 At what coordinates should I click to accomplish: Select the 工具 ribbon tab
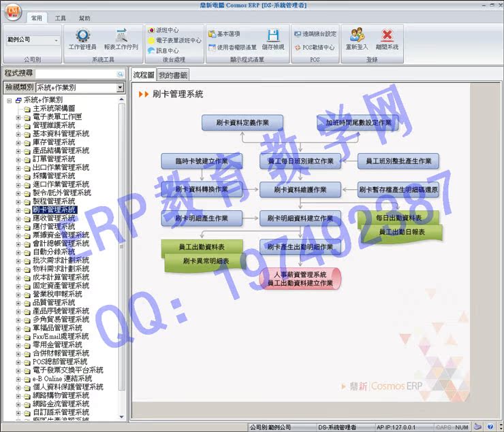click(x=60, y=18)
